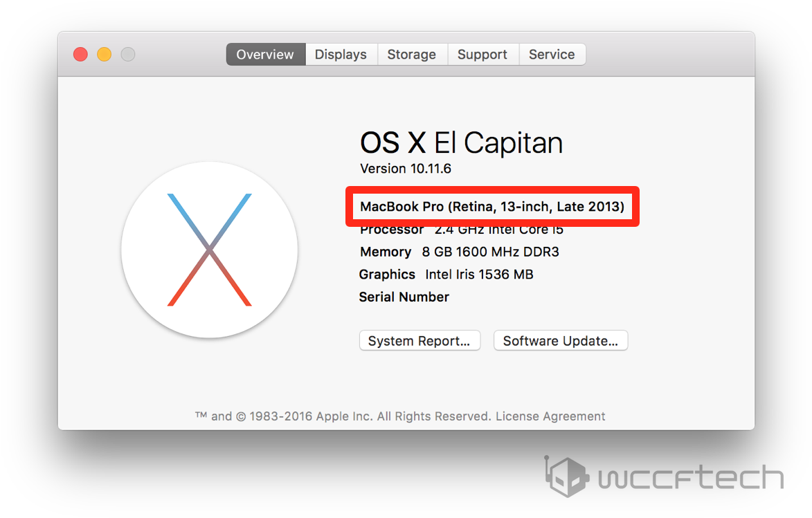Screen dimensions: 812x518
Task: Select the MacBook Pro model name text
Action: [492, 207]
